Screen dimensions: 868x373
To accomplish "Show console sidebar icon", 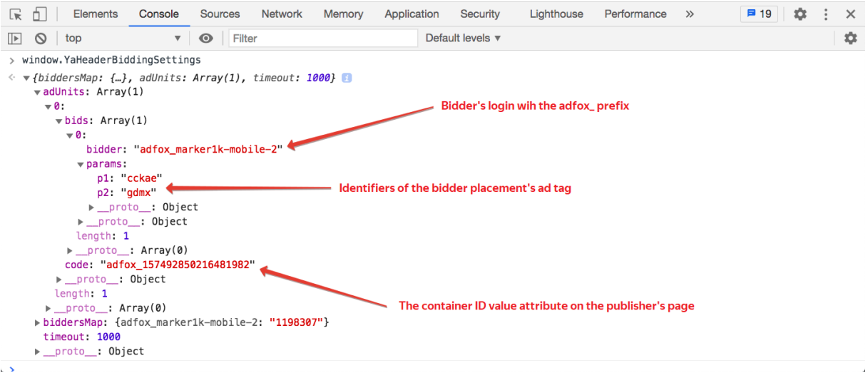I will (15, 39).
